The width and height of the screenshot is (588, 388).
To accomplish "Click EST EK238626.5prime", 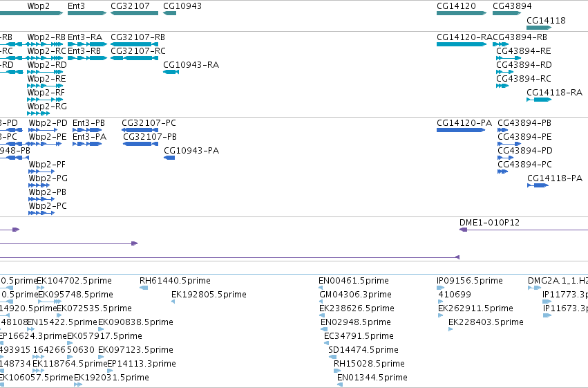I will (x=321, y=315).
